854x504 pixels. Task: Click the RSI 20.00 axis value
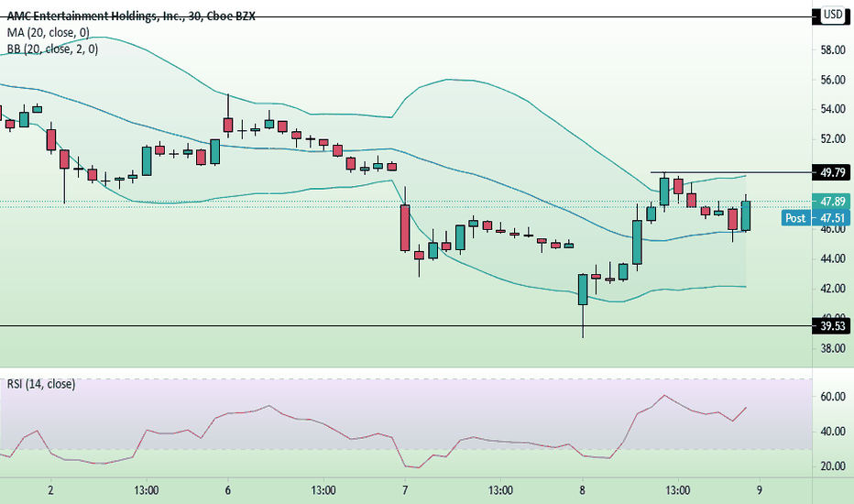(x=833, y=466)
